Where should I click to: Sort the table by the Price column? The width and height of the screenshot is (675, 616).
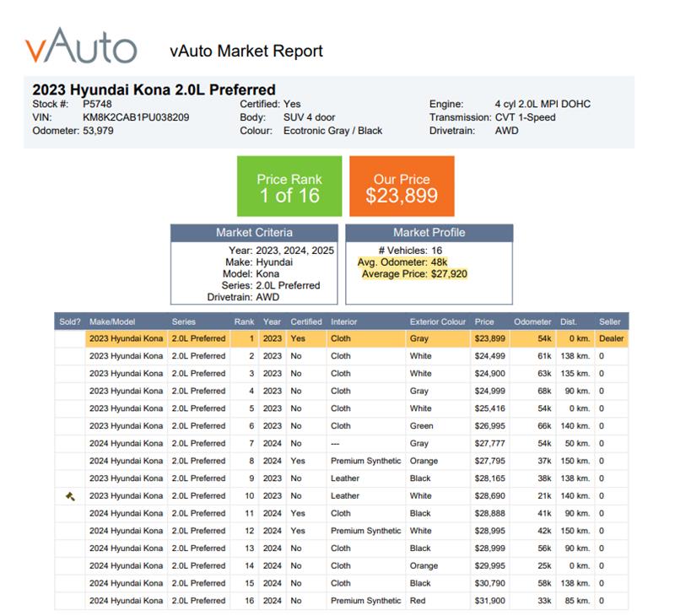pos(486,322)
